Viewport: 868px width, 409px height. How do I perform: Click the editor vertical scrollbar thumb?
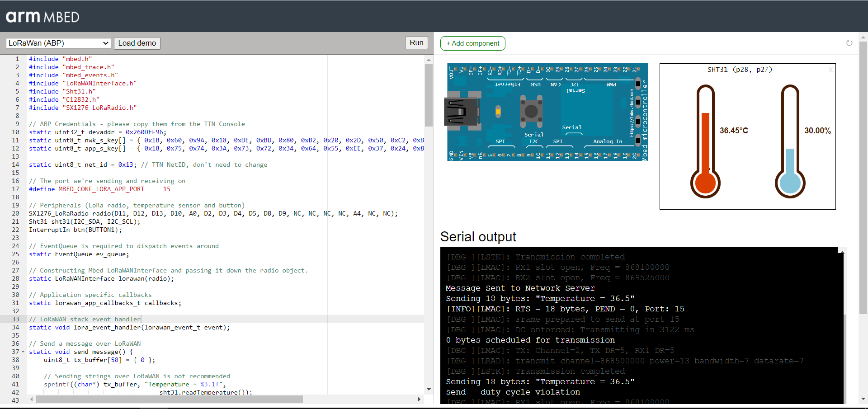(429, 95)
